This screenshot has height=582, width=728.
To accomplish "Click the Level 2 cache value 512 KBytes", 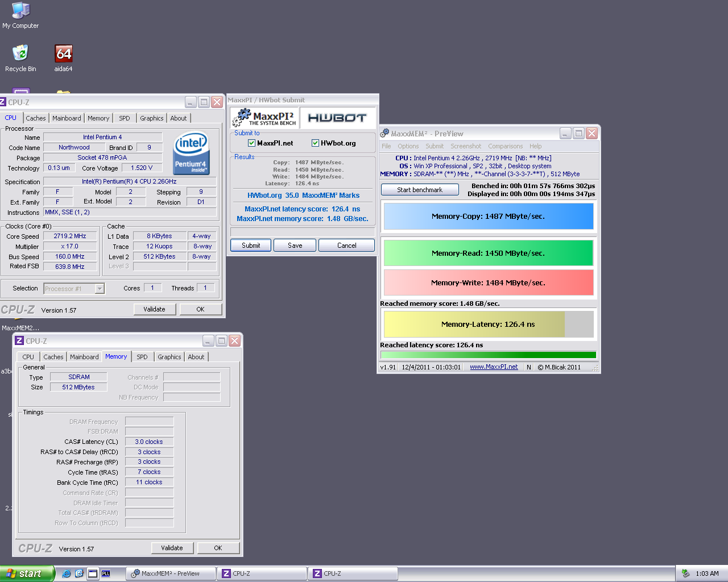I will [160, 256].
